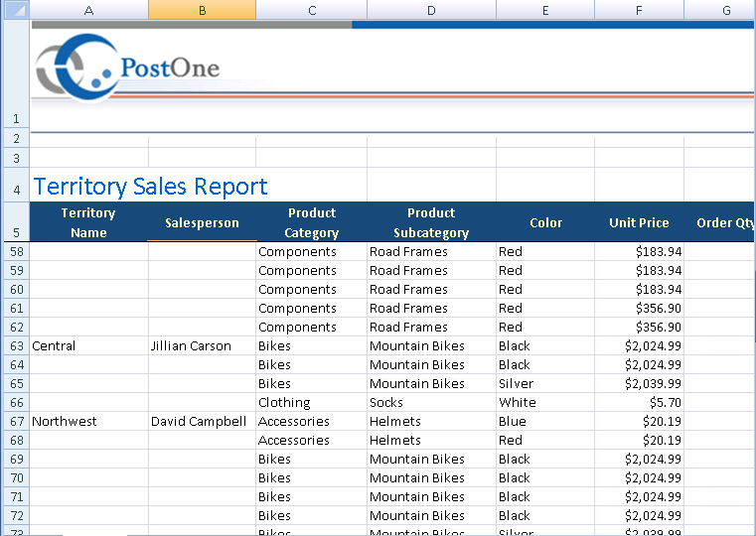Screen dimensions: 756x536
Task: Click the Salesperson header cell
Action: (x=202, y=222)
